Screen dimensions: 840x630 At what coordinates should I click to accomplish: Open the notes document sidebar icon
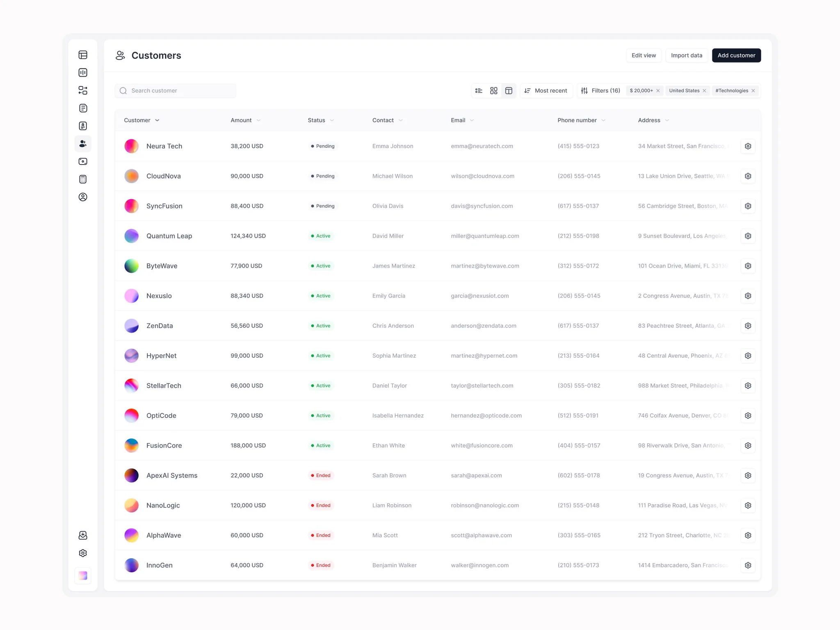pos(83,108)
